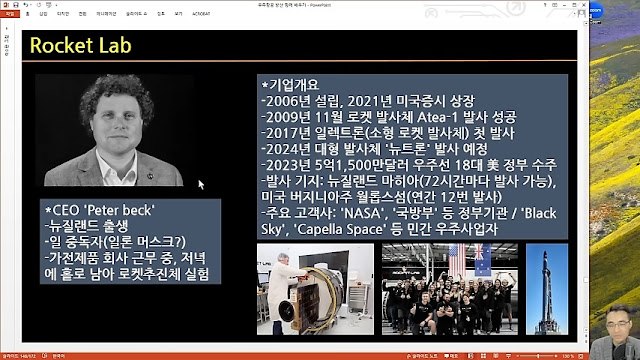
Task: Click the zoom slider handle
Action: click(538, 356)
